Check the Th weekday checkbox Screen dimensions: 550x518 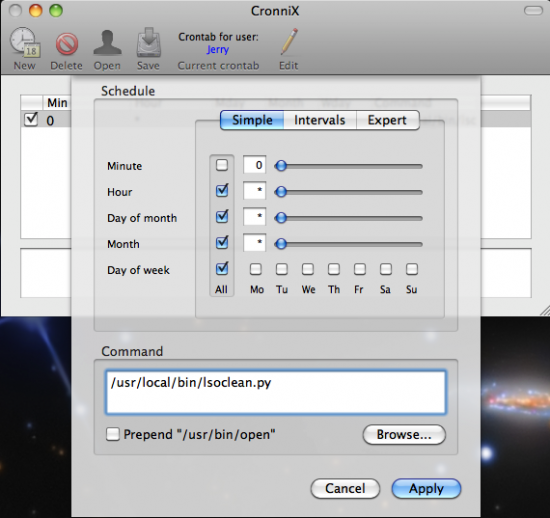[334, 269]
